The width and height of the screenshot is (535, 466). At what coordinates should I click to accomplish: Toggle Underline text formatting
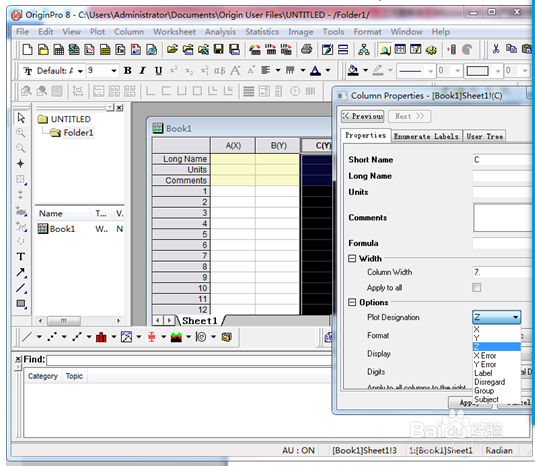click(158, 71)
